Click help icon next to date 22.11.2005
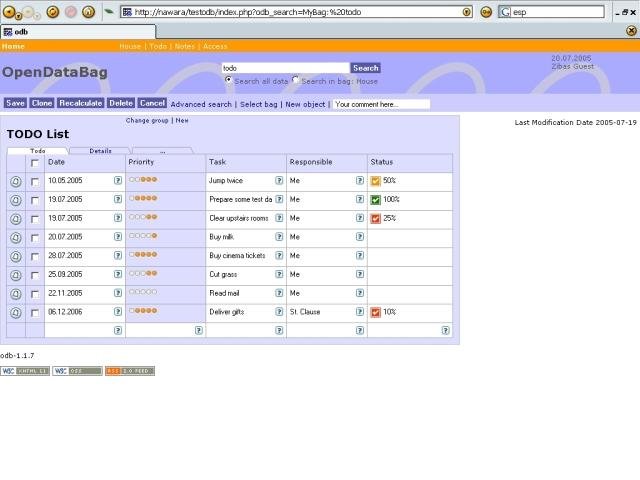Image resolution: width=640 pixels, height=480 pixels. pos(118,293)
